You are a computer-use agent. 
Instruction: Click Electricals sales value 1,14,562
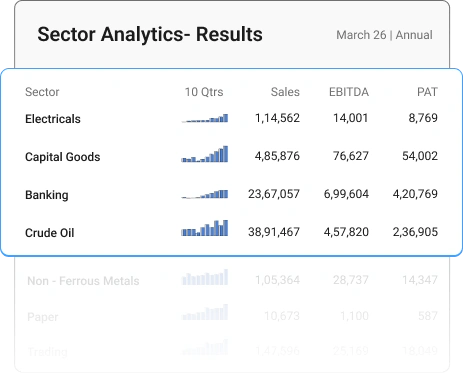click(277, 118)
